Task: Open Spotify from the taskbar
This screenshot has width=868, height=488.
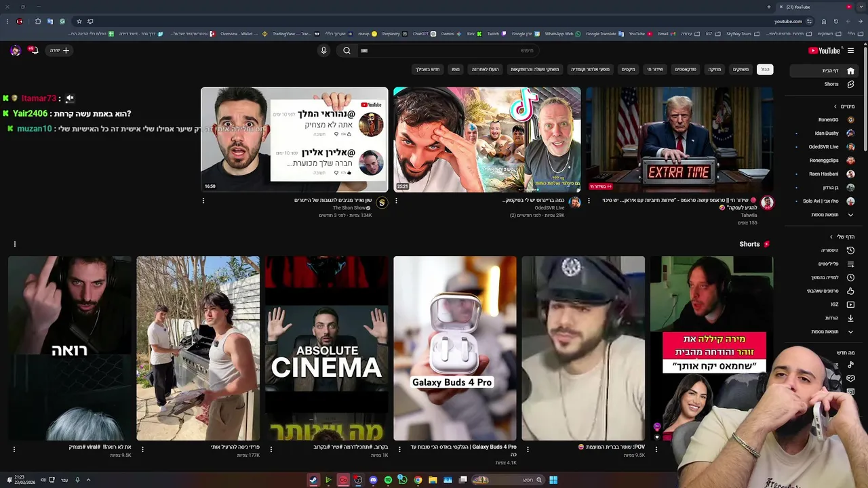Action: [388, 480]
